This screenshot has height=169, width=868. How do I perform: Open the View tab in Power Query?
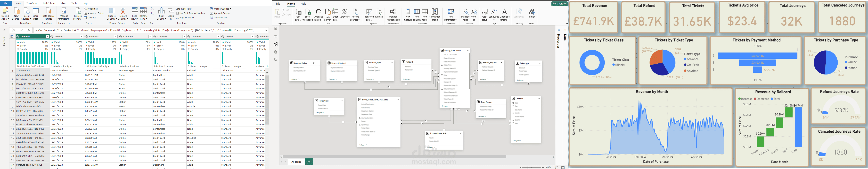coord(63,3)
